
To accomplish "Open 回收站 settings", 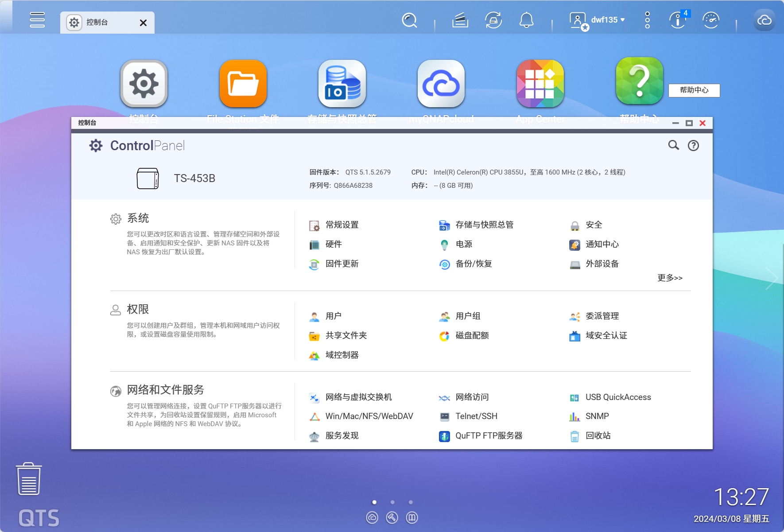I will (590, 436).
